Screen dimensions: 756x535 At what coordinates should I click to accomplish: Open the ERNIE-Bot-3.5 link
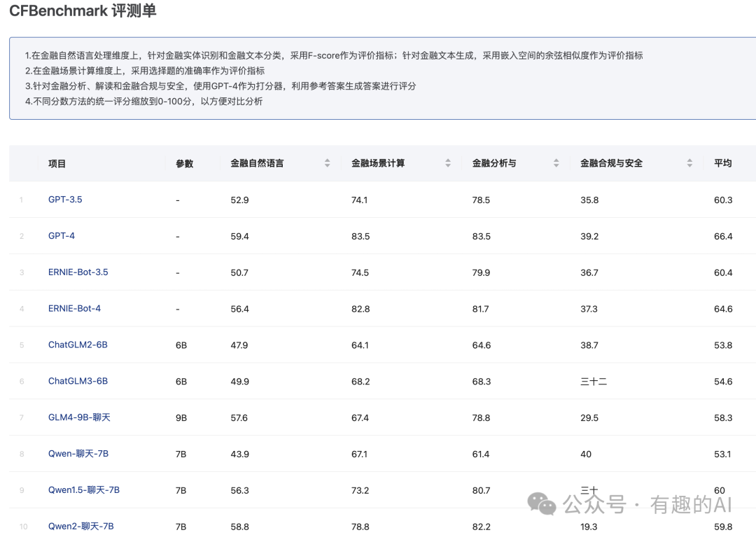[x=78, y=272]
